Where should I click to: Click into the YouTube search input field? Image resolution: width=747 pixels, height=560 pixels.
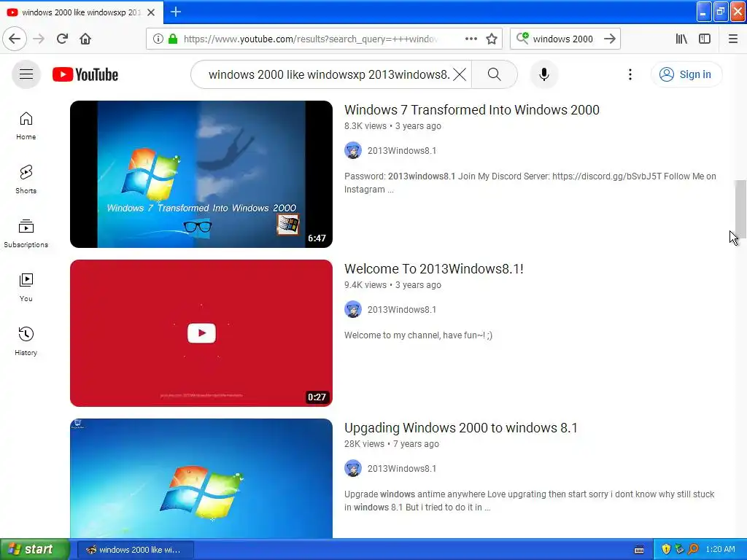click(329, 74)
